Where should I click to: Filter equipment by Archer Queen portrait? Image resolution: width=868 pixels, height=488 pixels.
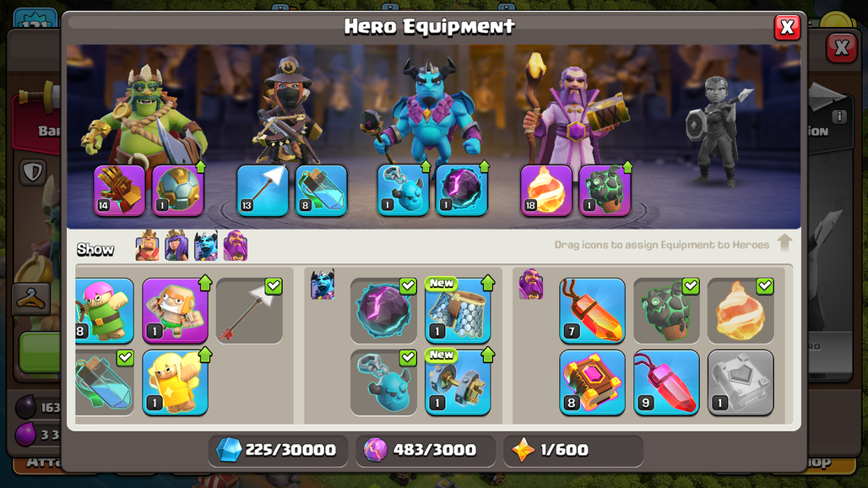pos(176,245)
